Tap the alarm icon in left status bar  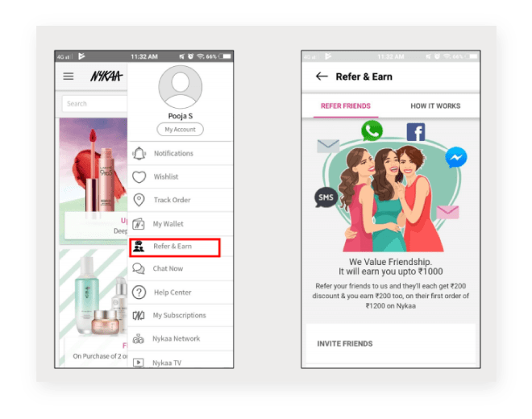[191, 56]
